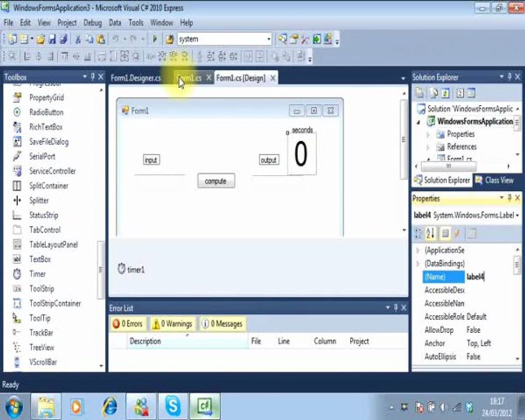Show Events lightning bolt in Properties

[x=457, y=233]
